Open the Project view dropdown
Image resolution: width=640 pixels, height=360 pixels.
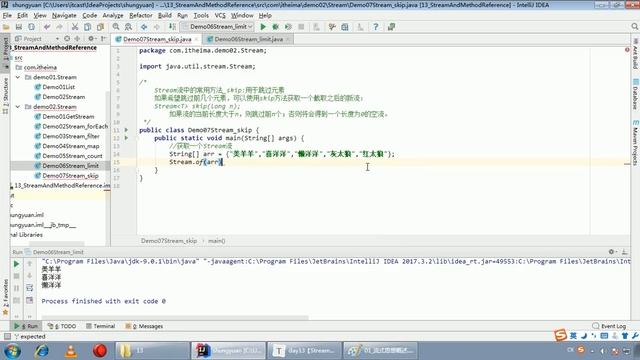57,39
